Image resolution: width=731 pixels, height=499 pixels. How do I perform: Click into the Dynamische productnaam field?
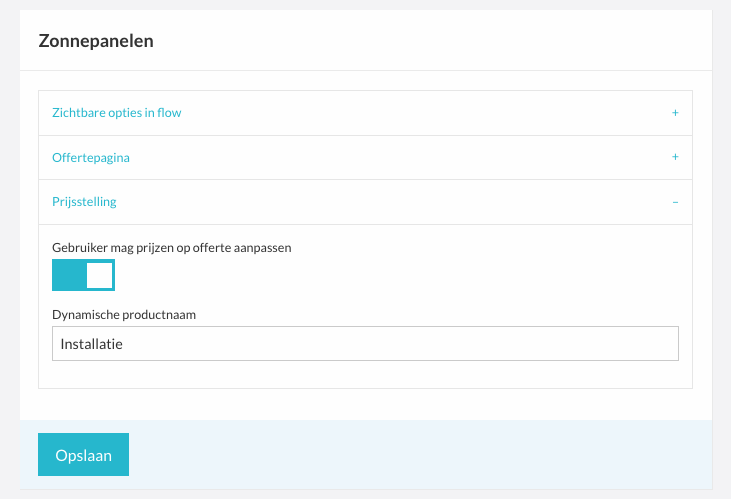click(x=366, y=344)
